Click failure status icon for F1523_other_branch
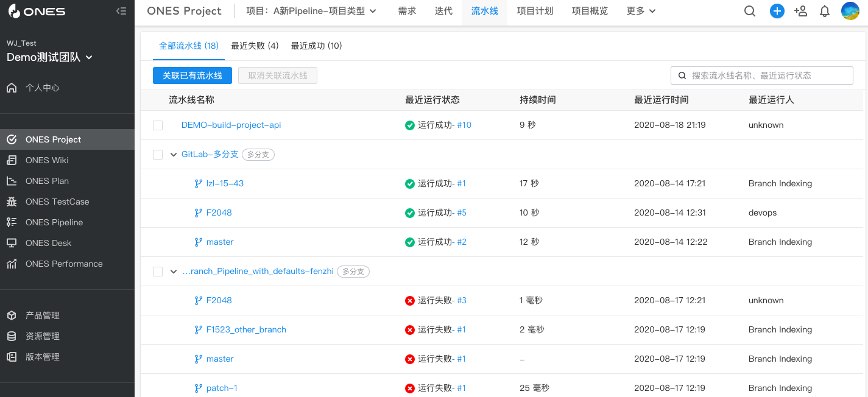Image resolution: width=868 pixels, height=397 pixels. pos(410,329)
